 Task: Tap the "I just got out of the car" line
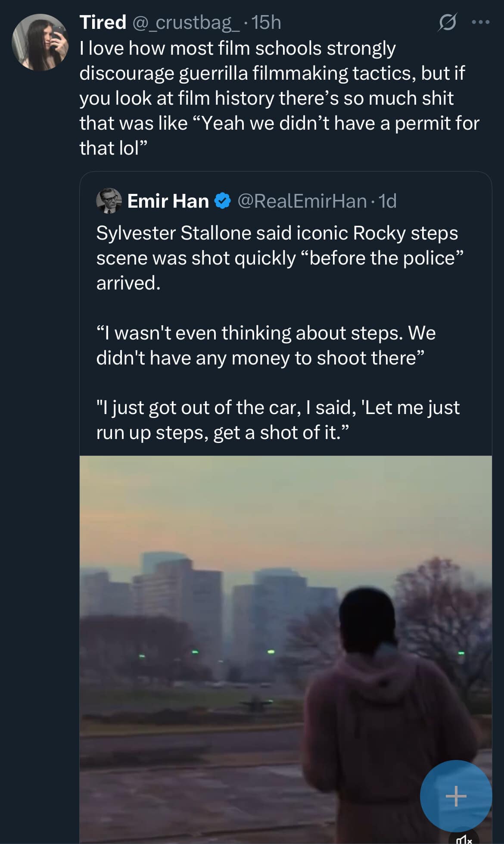[x=278, y=420]
